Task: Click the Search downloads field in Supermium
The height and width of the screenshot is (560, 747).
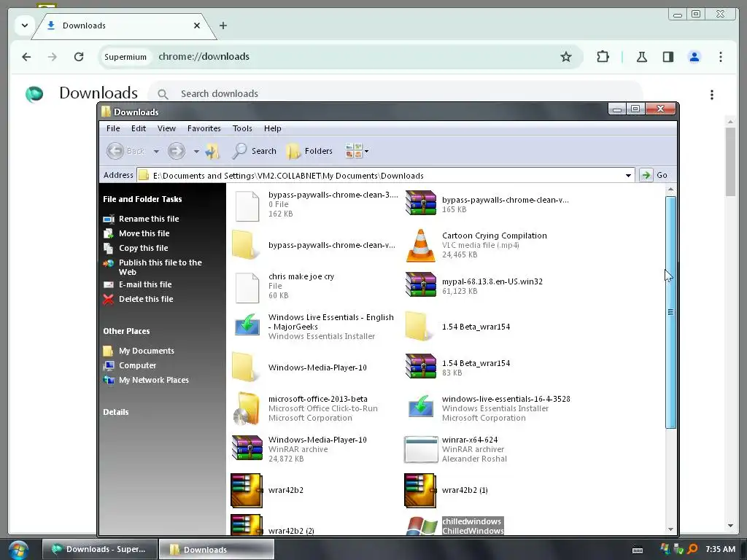Action: [395, 94]
